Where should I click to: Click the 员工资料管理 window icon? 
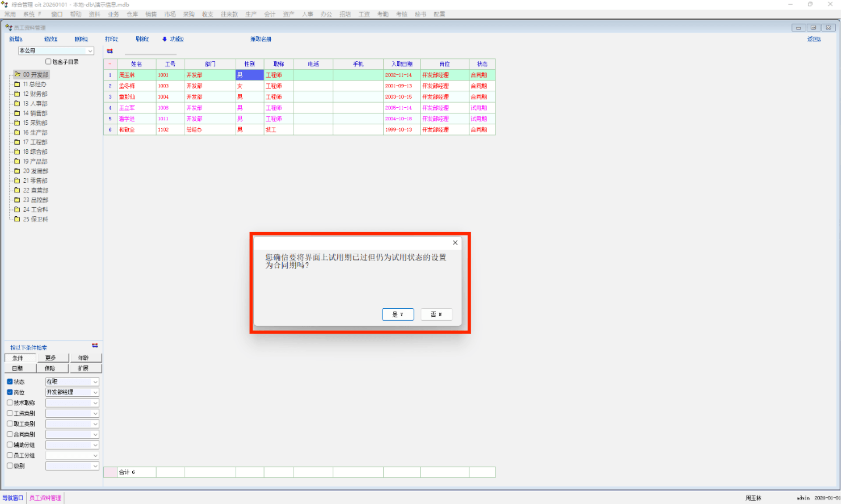(x=8, y=28)
